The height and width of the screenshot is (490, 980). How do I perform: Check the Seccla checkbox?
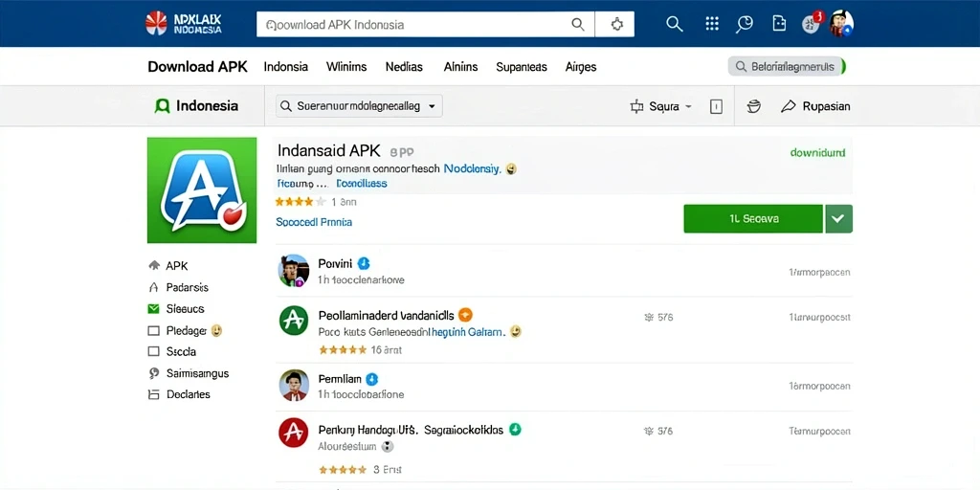tap(154, 352)
